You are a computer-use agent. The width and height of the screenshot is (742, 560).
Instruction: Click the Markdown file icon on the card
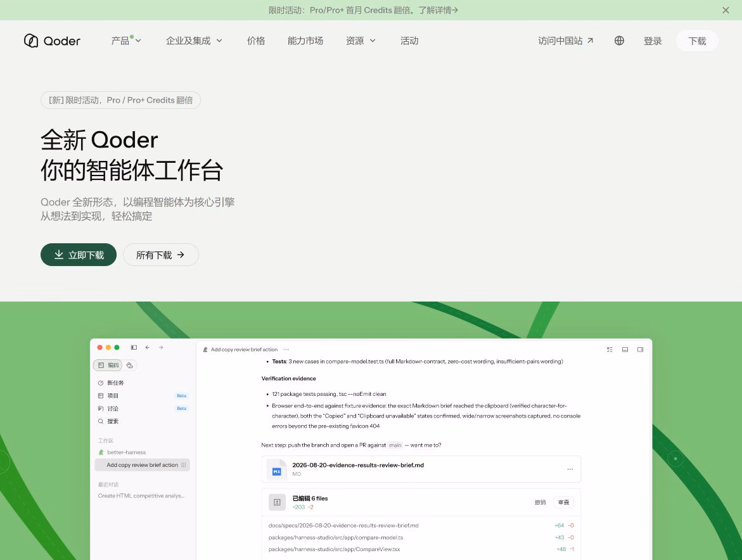click(x=276, y=470)
